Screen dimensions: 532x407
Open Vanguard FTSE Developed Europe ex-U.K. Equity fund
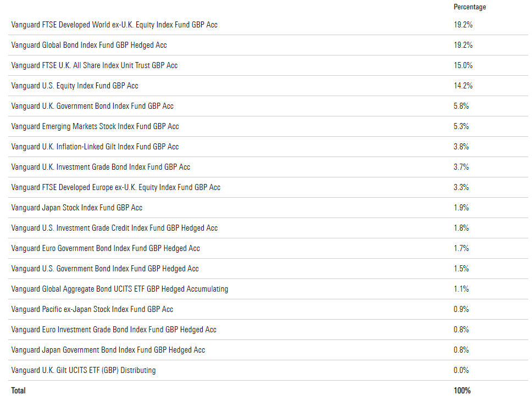(116, 187)
